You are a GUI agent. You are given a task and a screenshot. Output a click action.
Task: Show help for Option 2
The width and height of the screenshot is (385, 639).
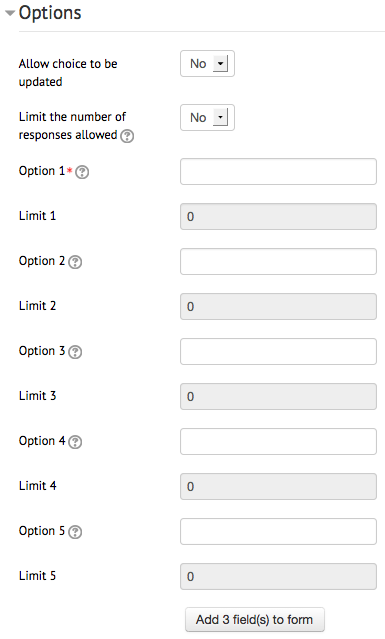pyautogui.click(x=75, y=262)
